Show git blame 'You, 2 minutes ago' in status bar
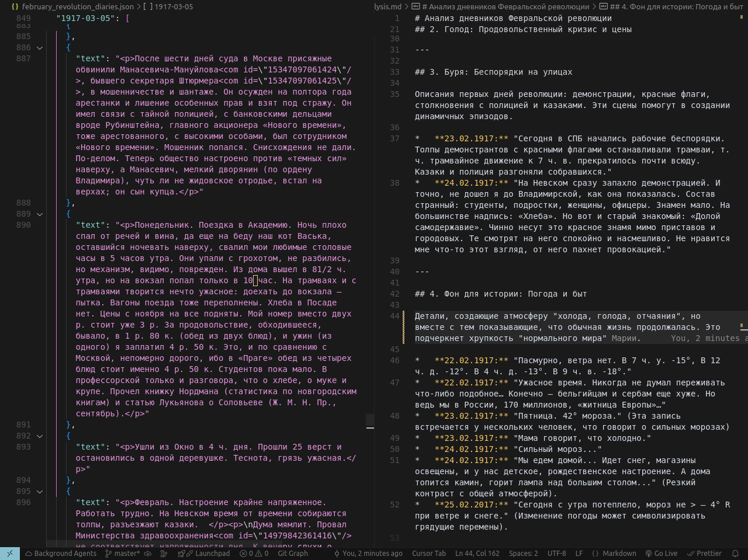 pyautogui.click(x=368, y=554)
